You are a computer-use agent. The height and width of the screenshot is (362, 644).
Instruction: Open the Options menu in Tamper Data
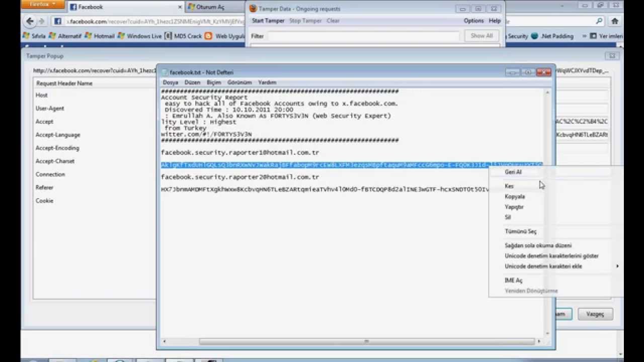(x=473, y=21)
